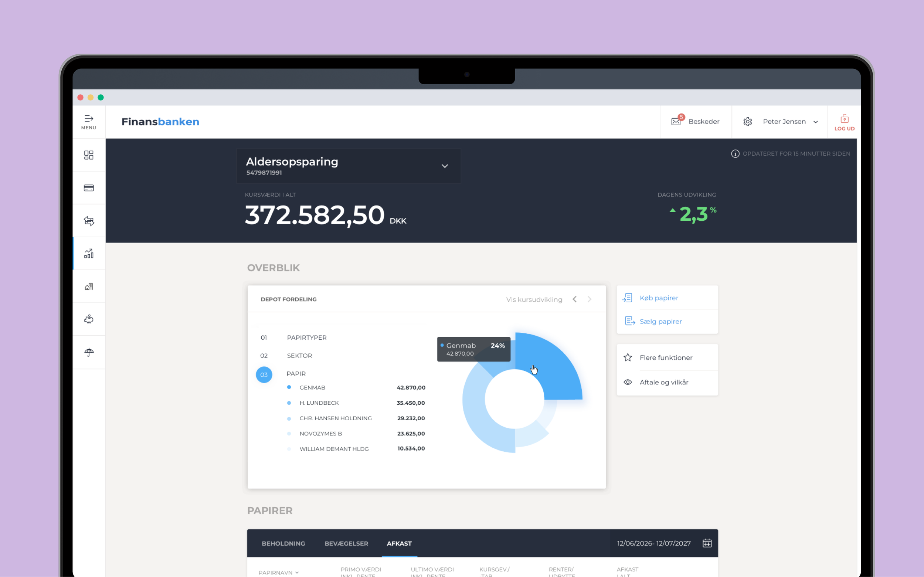Click the settings gear icon
924x577 pixels.
pyautogui.click(x=747, y=121)
